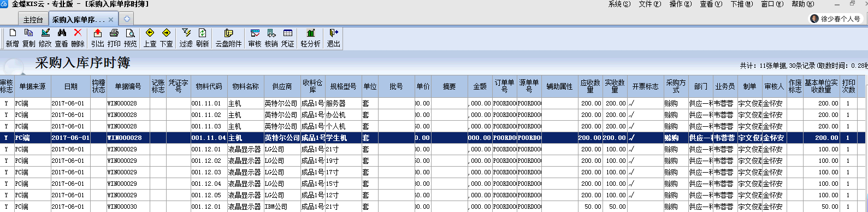Click the Kingdee KIS cloud app icon

coord(4,4)
